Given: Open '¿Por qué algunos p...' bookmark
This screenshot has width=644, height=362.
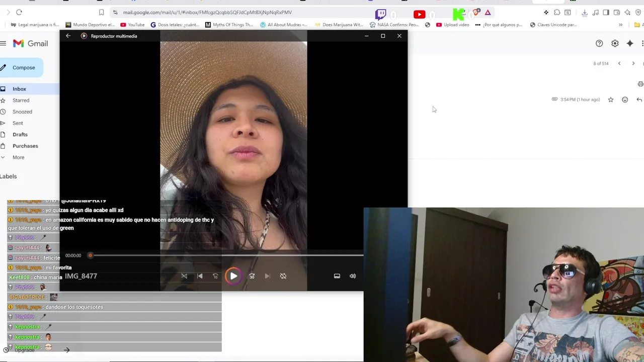Looking at the screenshot, I should pos(499,25).
